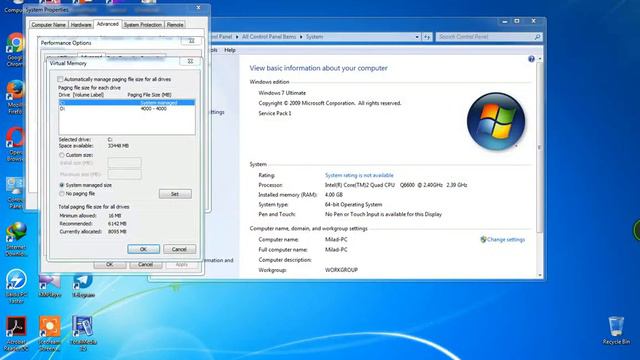Select the No paging file radio button

[62, 193]
